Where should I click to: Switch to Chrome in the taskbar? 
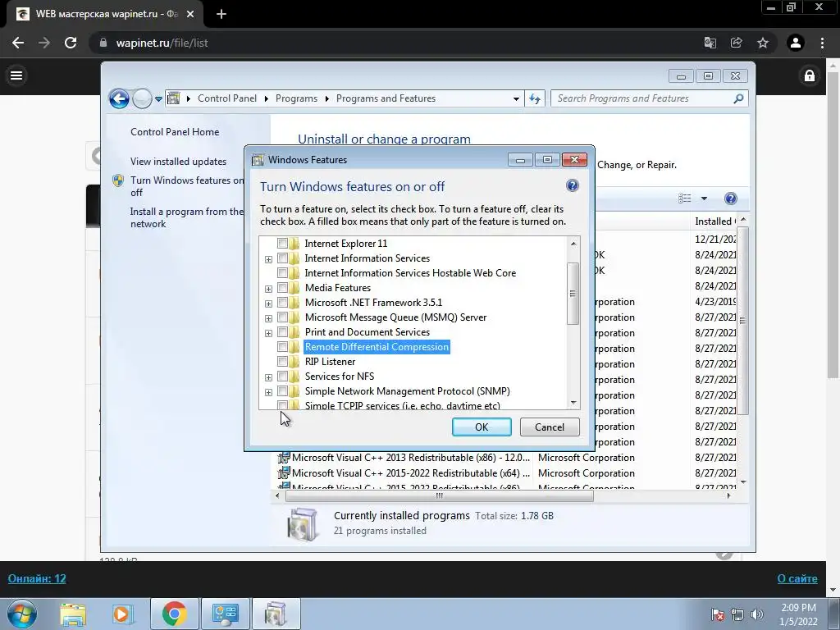click(174, 614)
